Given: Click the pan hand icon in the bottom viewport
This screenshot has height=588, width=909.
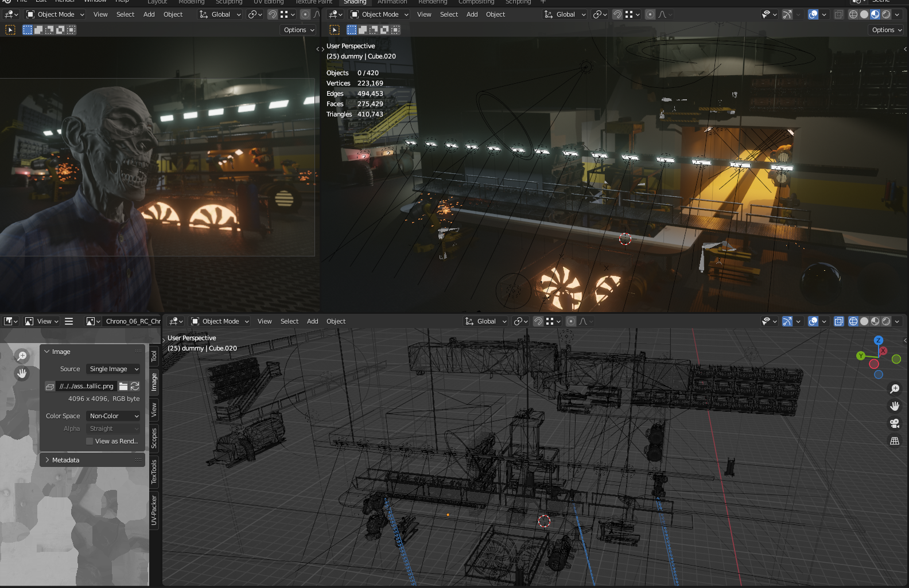Looking at the screenshot, I should coord(895,406).
